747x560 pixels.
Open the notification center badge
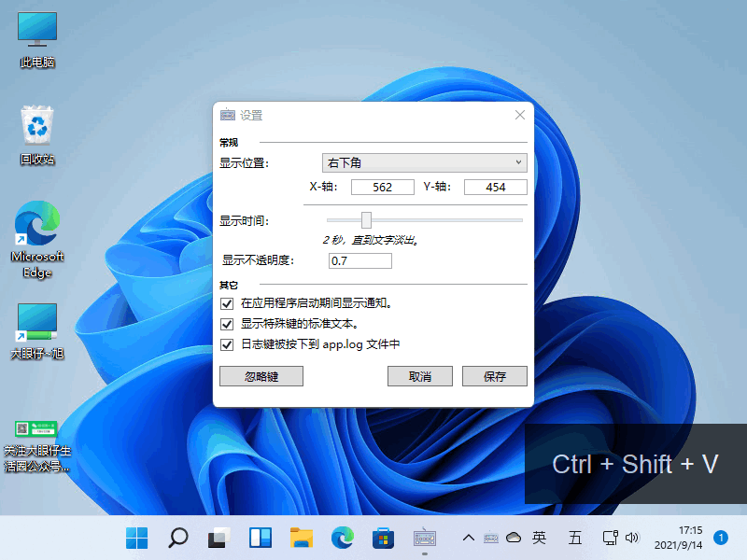point(721,539)
